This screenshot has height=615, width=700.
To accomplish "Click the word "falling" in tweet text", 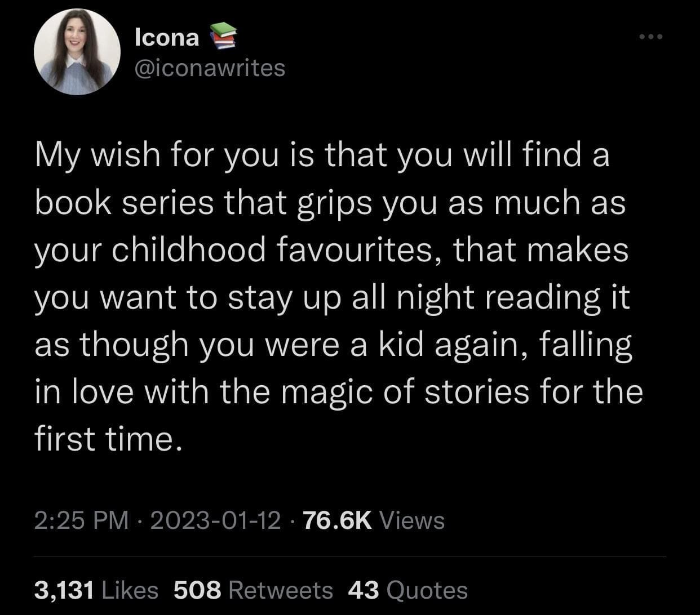I will pos(586,346).
